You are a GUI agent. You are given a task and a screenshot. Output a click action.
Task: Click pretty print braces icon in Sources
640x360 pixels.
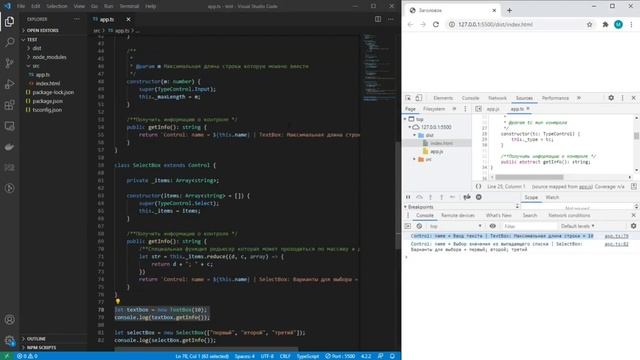coord(478,187)
